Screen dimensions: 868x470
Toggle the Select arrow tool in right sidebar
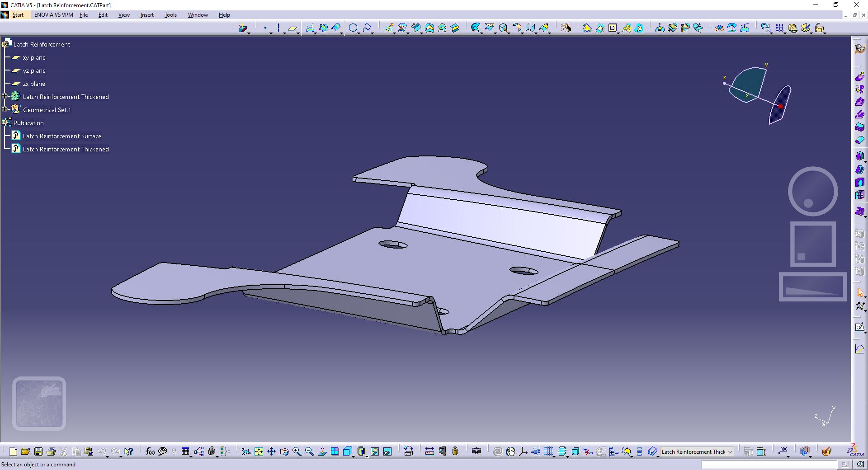860,293
